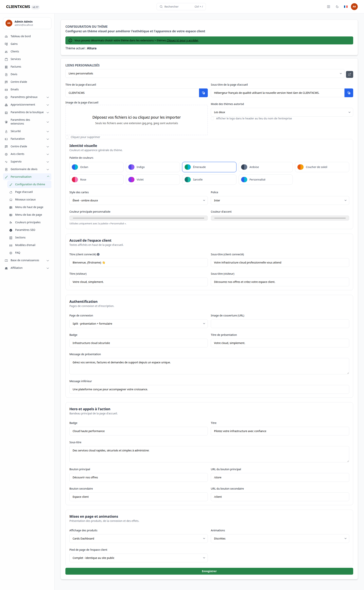364x590 pixels.
Task: Click the CLIENTXCMS logo link
Action: (18, 7)
